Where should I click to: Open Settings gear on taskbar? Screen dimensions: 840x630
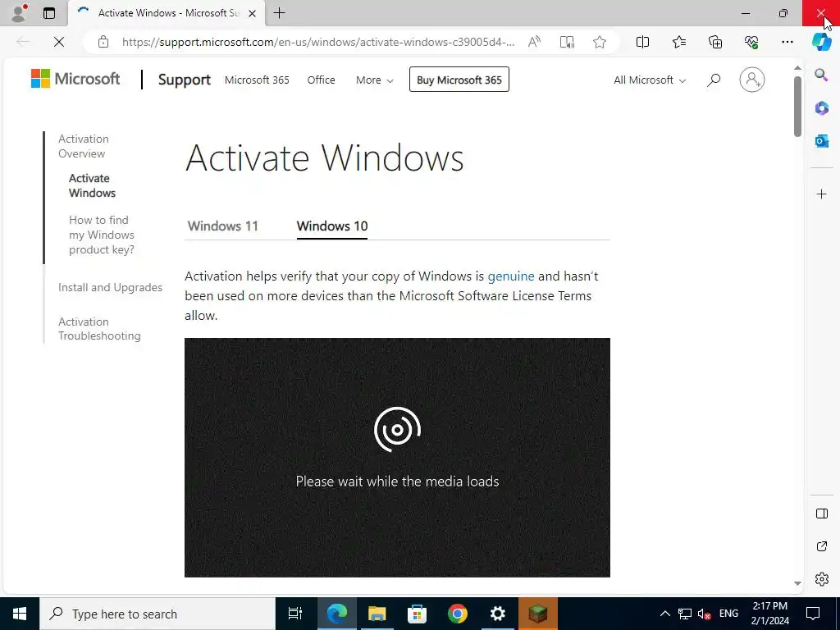click(x=498, y=614)
